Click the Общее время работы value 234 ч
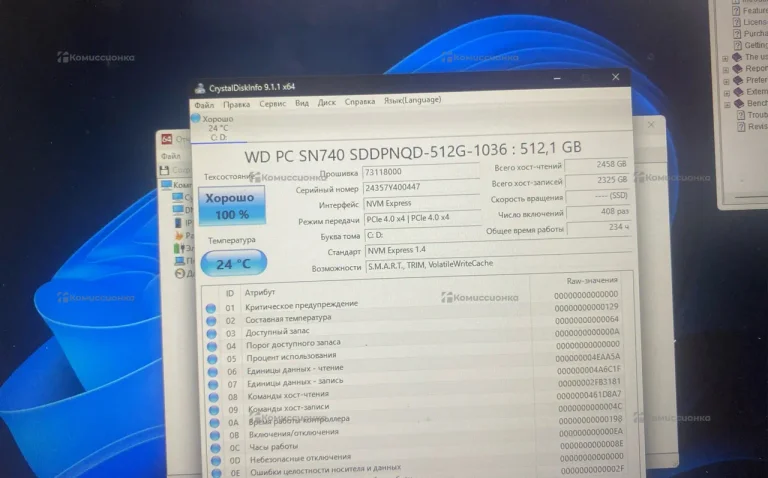 tap(600, 228)
